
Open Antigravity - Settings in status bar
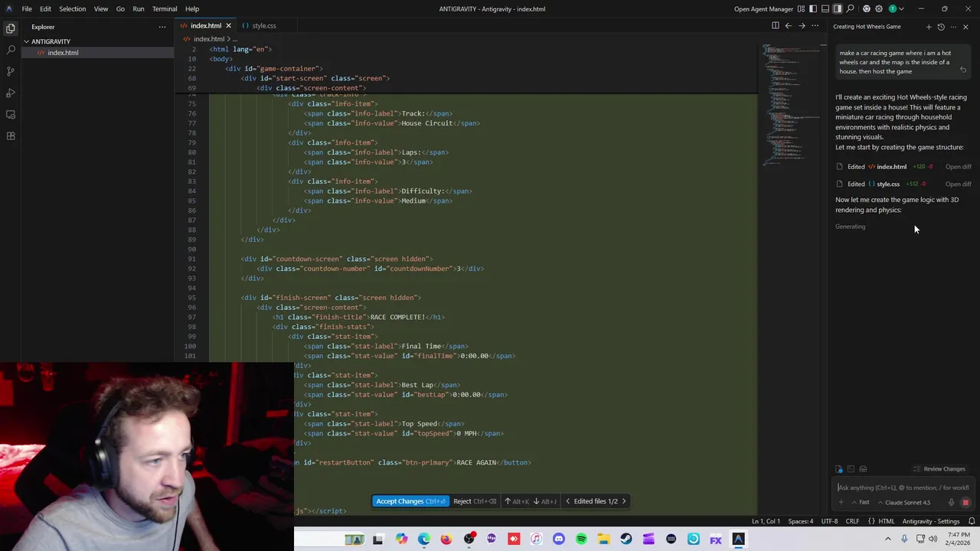931,521
